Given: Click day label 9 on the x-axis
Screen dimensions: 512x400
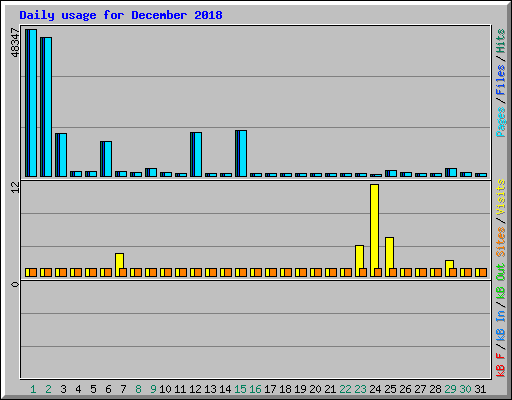Looking at the screenshot, I should [x=153, y=389].
